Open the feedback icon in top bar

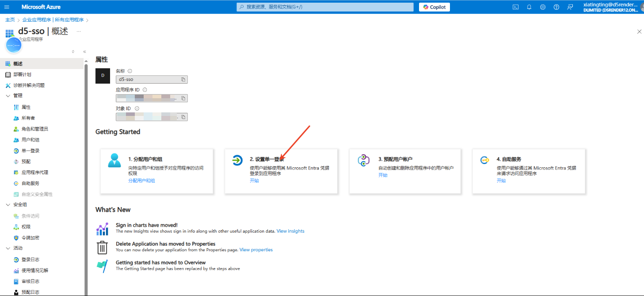click(570, 7)
